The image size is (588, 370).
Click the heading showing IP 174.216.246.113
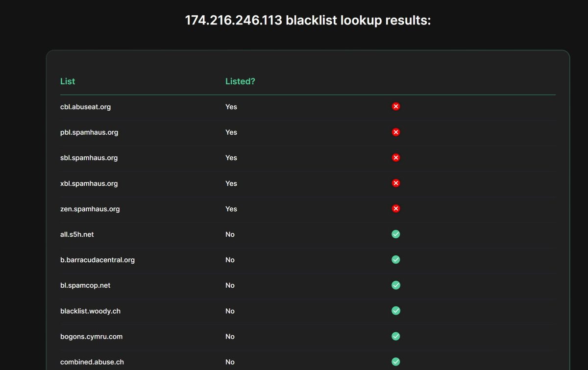click(308, 20)
